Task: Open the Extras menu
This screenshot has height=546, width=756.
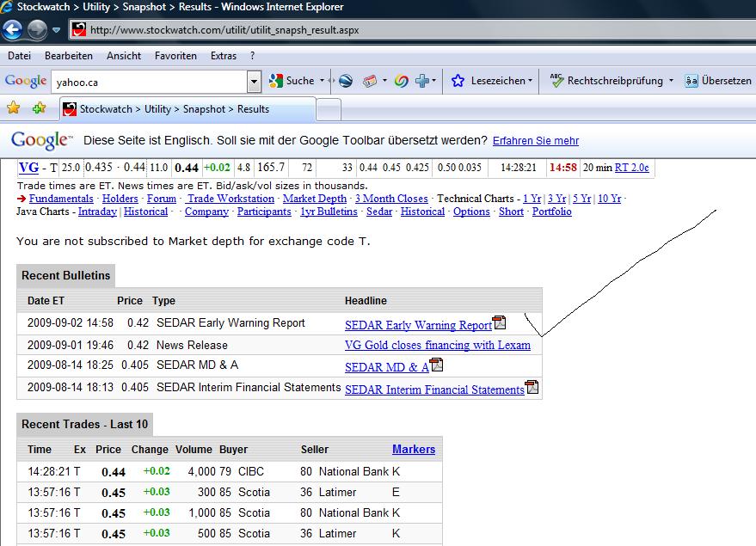Action: 224,56
